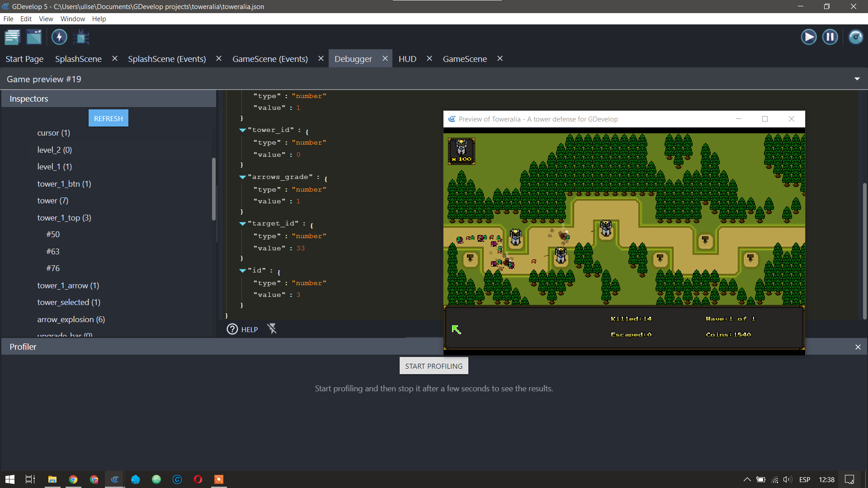The height and width of the screenshot is (488, 868).
Task: Open the Game preview #19 dropdown arrow
Action: (857, 79)
